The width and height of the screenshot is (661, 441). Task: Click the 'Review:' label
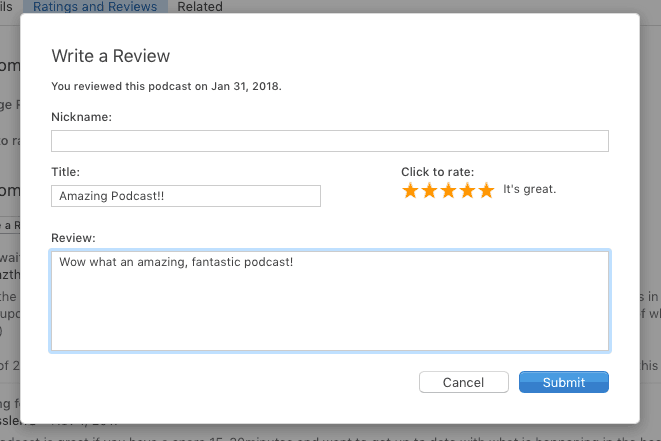(x=73, y=238)
